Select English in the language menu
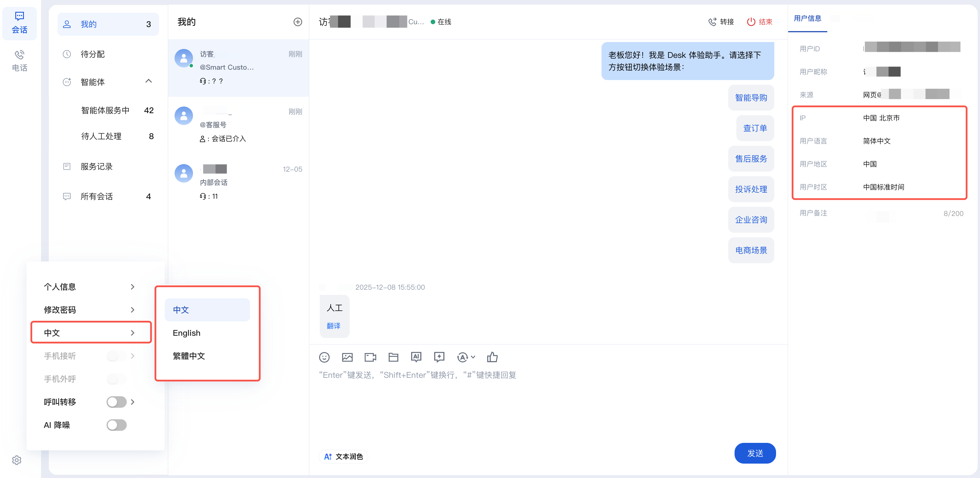Viewport: 980px width, 478px height. coord(186,333)
